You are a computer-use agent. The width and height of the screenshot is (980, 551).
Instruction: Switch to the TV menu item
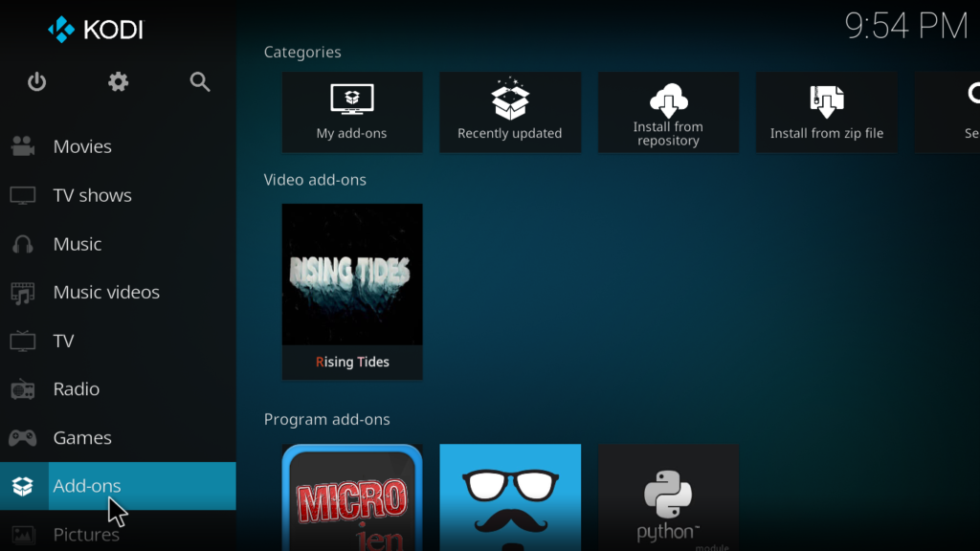click(x=63, y=341)
